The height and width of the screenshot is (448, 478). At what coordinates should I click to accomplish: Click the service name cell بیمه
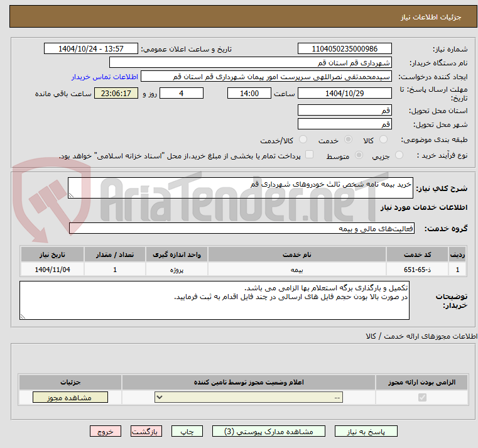297,270
